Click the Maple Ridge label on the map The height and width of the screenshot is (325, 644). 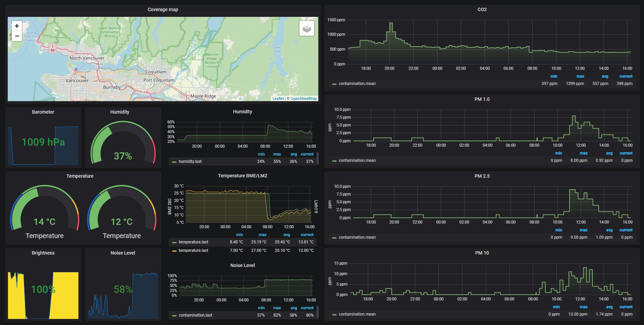[x=203, y=96]
